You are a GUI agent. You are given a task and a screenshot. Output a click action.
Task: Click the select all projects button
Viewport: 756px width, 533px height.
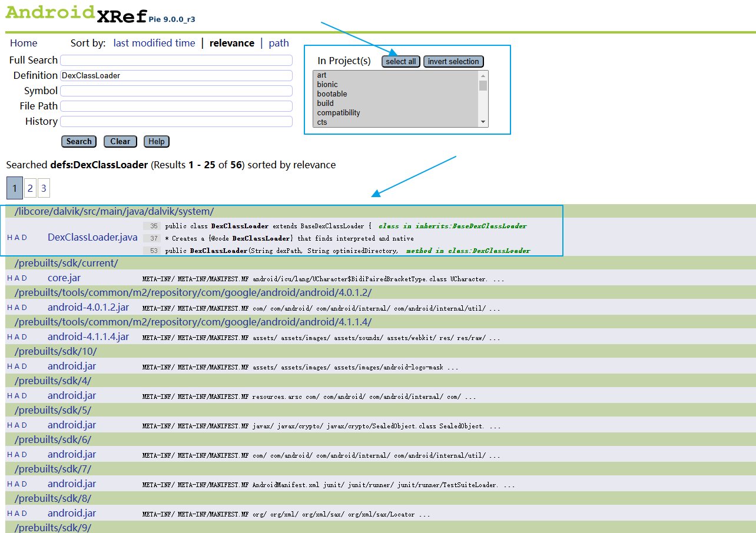[401, 61]
